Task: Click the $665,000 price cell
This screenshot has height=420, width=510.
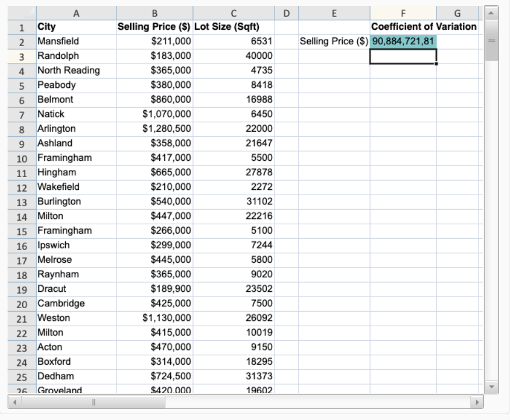Action: click(154, 173)
